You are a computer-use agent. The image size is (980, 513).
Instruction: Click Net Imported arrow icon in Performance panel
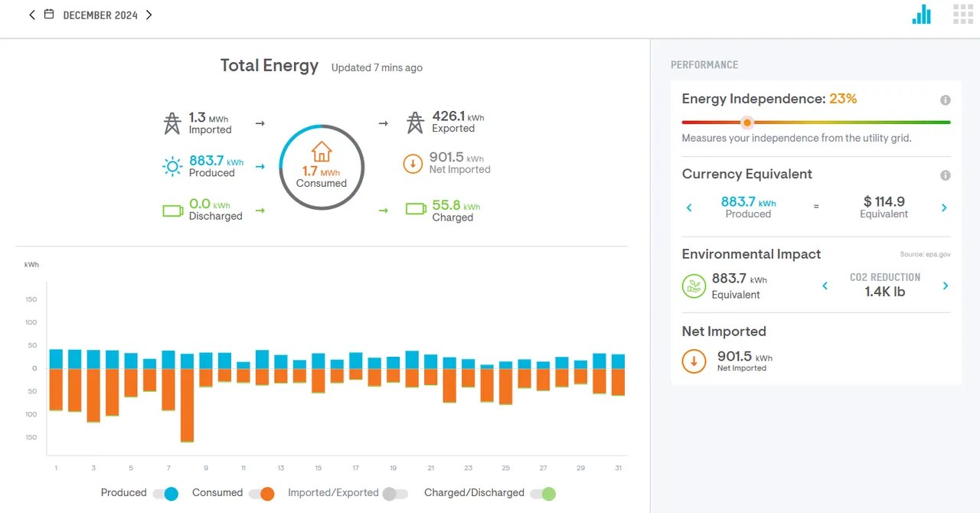pos(694,361)
